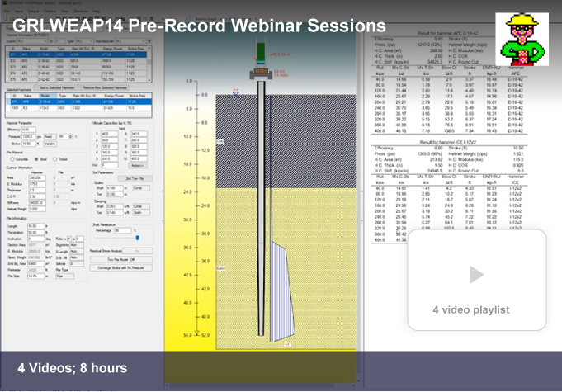Viewport: 562px width, 392px height.
Task: Click the bottom horizontal scrollbar
Action: pos(261,385)
